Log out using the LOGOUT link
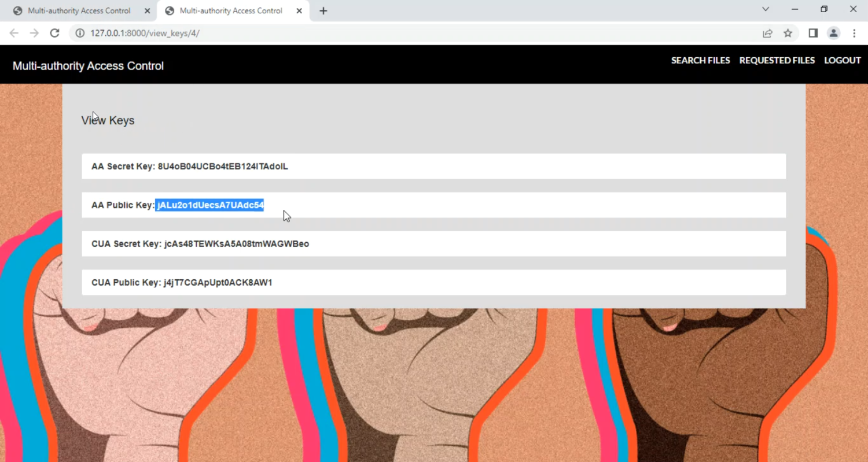 pos(842,60)
